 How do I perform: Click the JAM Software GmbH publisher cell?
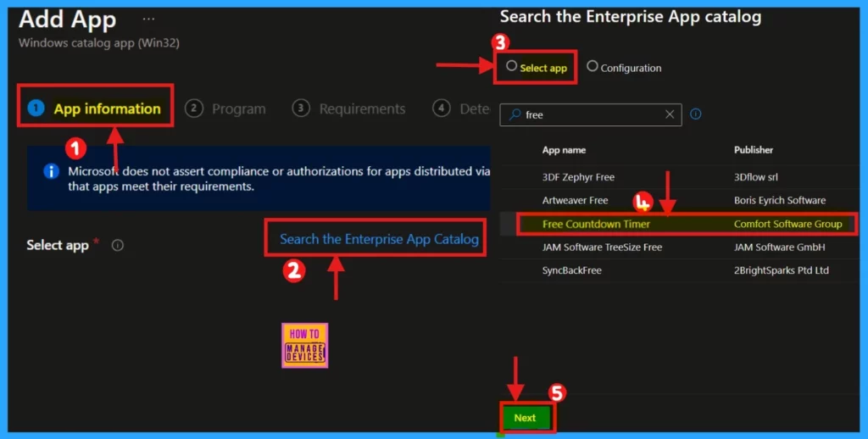click(x=780, y=247)
